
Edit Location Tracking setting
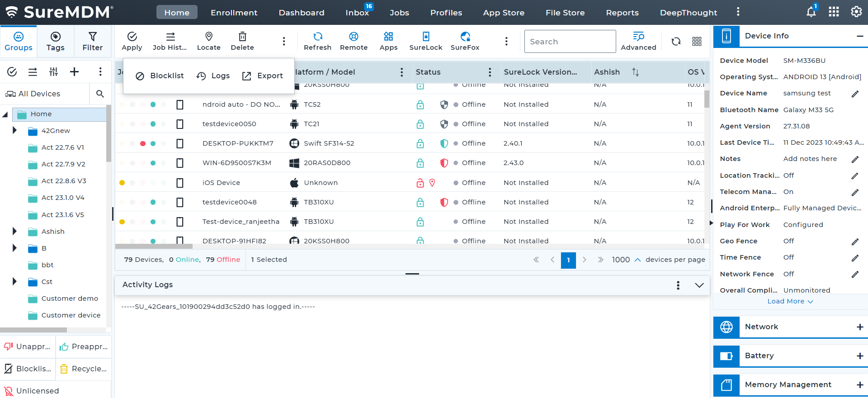tap(855, 175)
